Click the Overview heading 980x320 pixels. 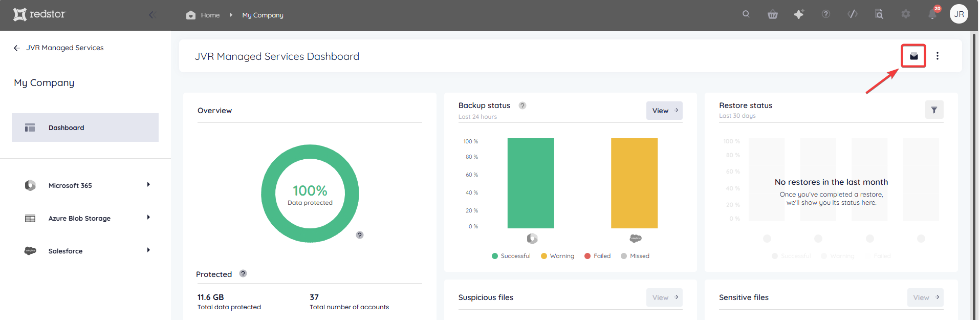point(214,111)
